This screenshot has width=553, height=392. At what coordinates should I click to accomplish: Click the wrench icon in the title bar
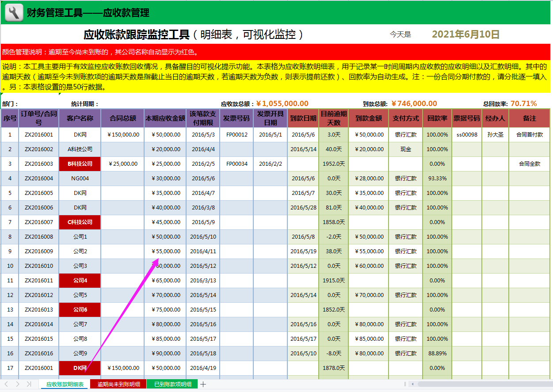pyautogui.click(x=13, y=12)
